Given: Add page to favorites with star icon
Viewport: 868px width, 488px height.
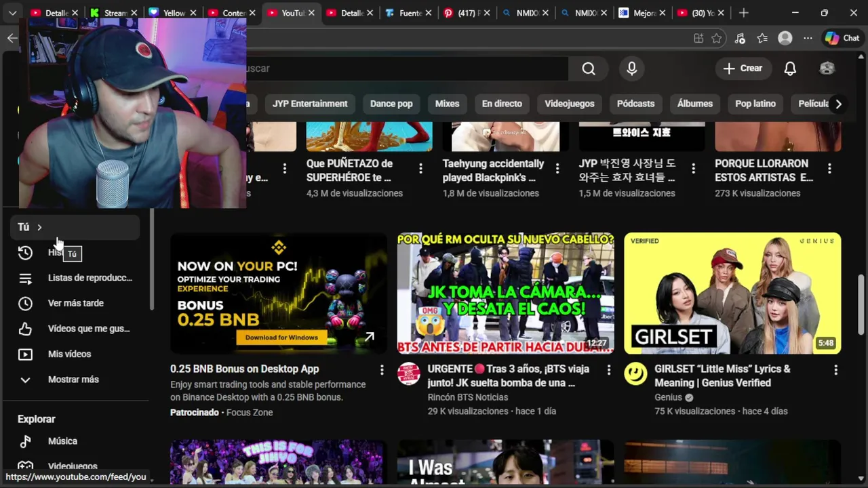Looking at the screenshot, I should (716, 39).
